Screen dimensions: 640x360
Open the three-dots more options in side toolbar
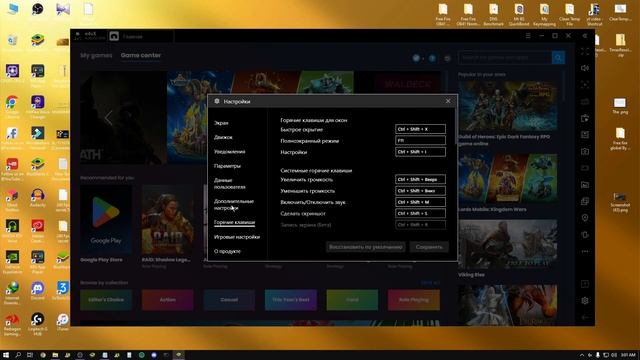tap(585, 251)
